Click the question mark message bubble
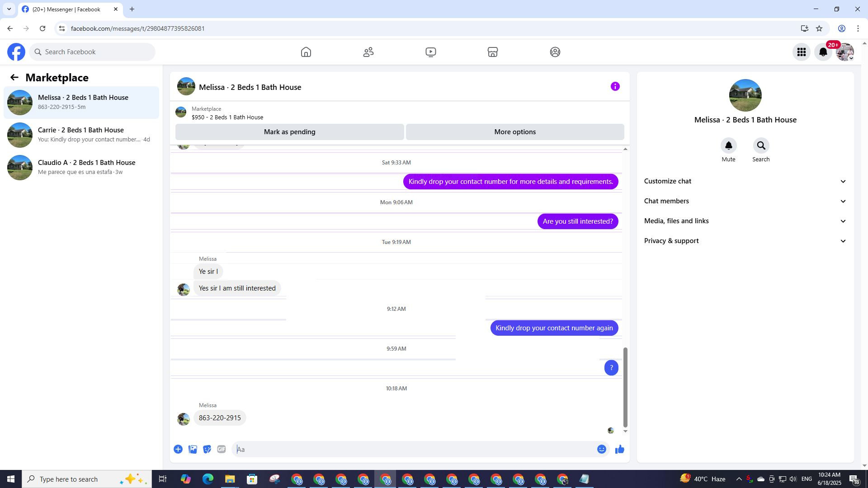868x488 pixels. point(611,368)
